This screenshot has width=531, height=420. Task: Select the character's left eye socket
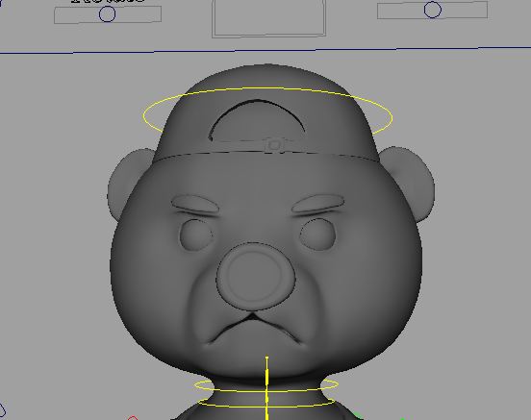pyautogui.click(x=195, y=235)
